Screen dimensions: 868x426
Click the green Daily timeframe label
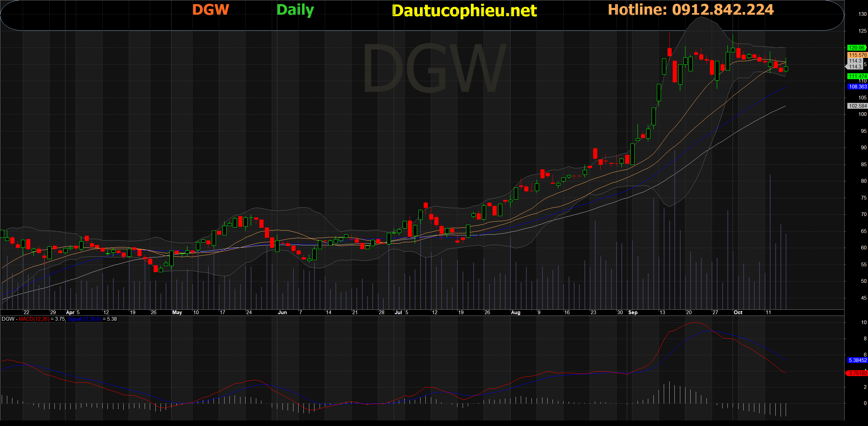tap(295, 10)
